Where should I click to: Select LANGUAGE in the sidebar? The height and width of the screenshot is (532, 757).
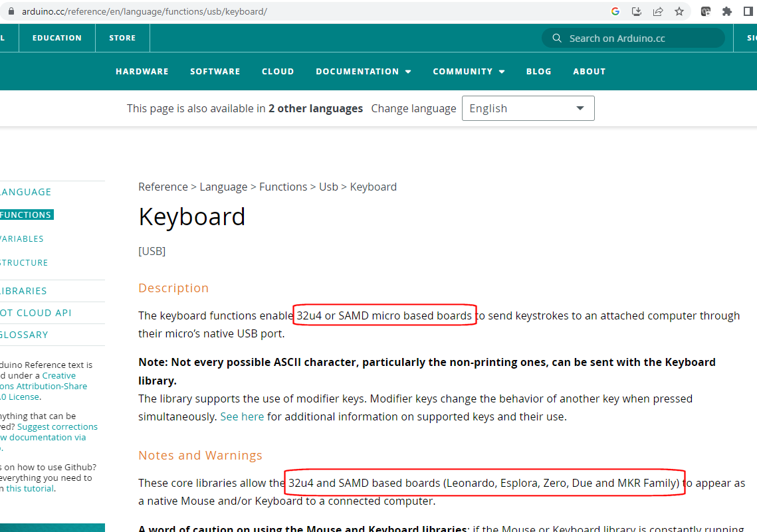25,192
